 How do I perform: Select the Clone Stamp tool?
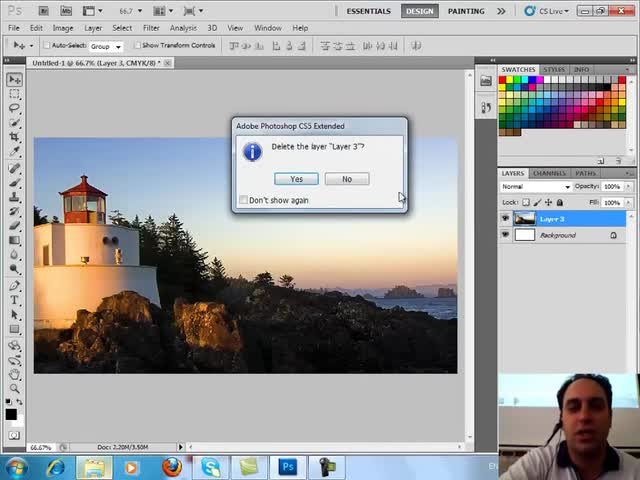pos(14,197)
